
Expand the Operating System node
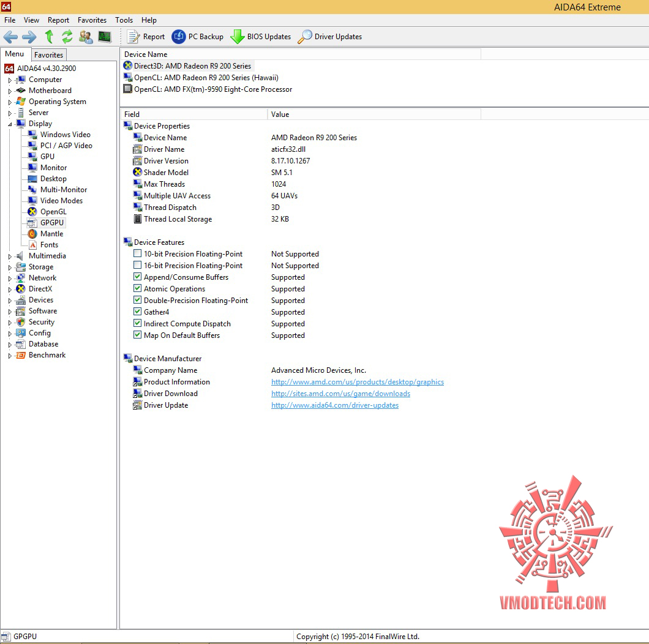coord(10,102)
